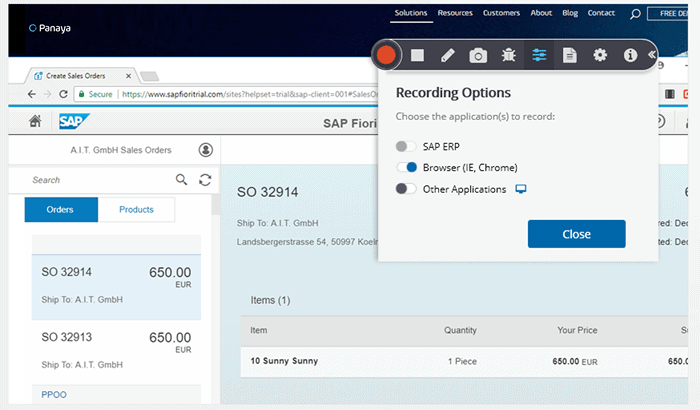Click the Quantity column header
The width and height of the screenshot is (700, 410).
460,330
